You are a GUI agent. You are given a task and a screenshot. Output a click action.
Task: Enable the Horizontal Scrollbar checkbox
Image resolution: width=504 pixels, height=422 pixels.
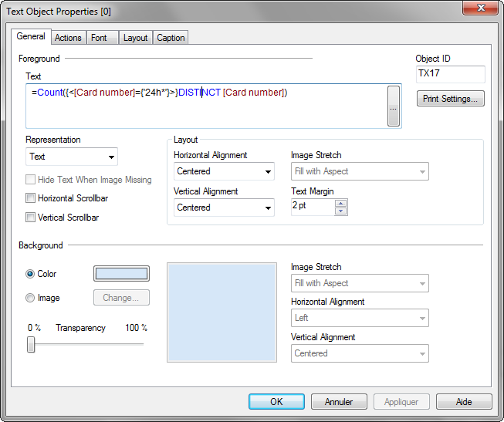31,198
